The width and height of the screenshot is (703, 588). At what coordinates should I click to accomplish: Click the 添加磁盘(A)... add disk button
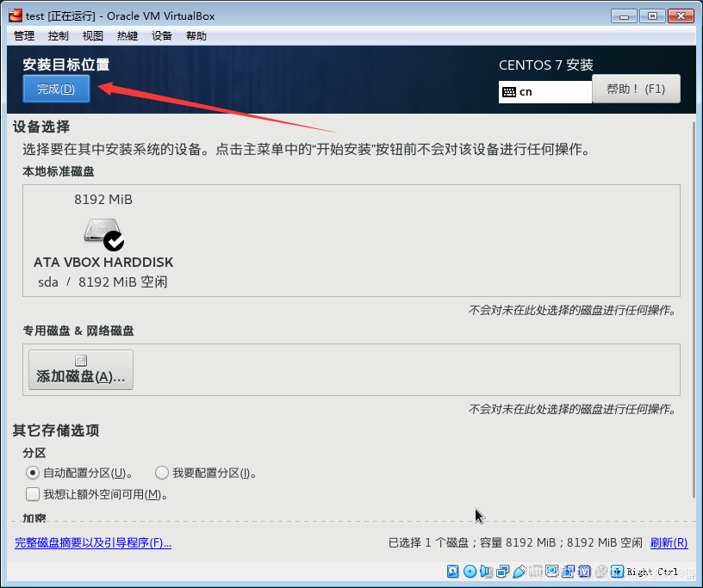tap(81, 369)
